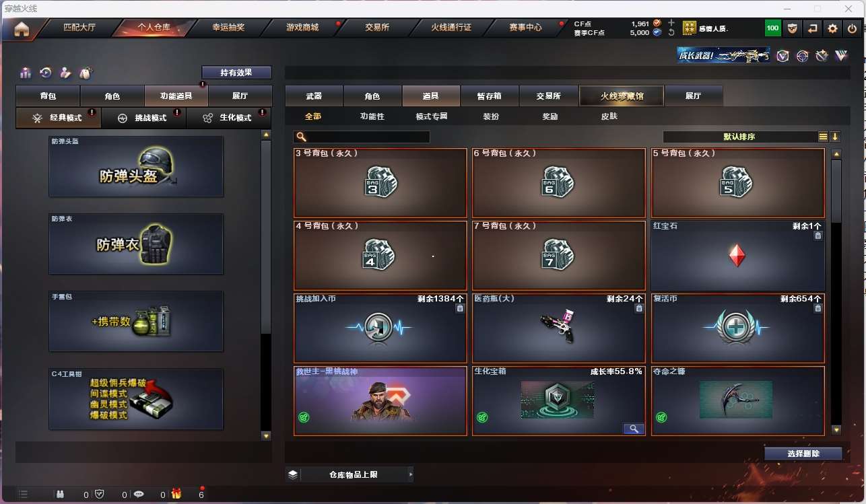Viewport: 866px width, 504px height.
Task: Open the 火线珍藏馆 tab
Action: click(x=622, y=96)
